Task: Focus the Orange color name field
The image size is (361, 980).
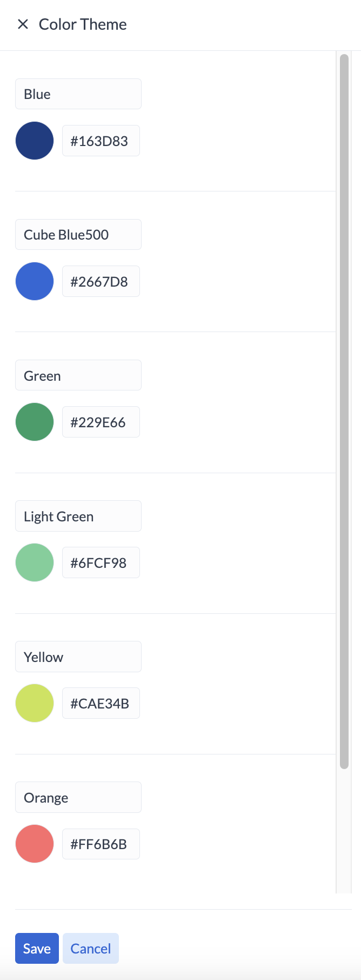Action: [x=78, y=797]
